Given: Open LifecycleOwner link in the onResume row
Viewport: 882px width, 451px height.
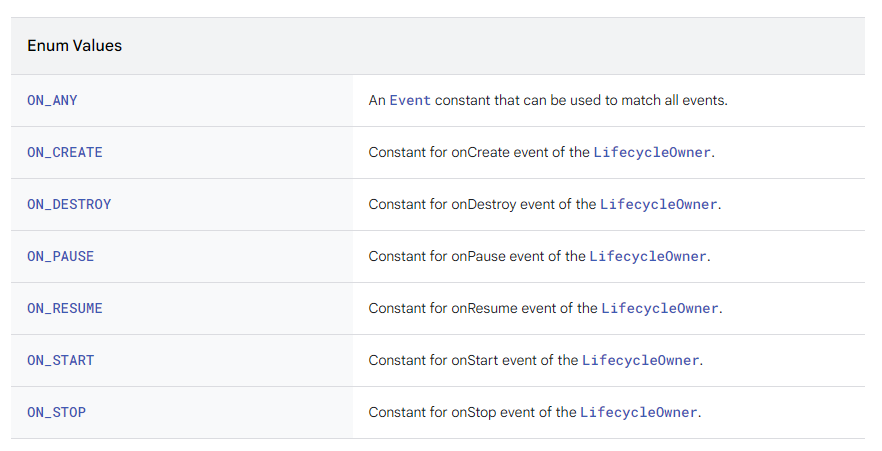Looking at the screenshot, I should (x=659, y=309).
